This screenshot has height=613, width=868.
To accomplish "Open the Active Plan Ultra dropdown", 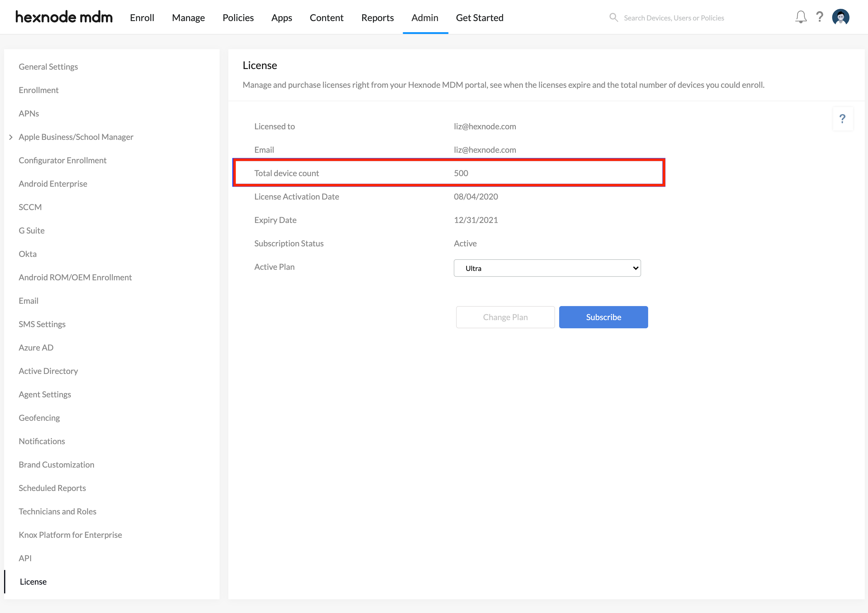I will point(547,268).
